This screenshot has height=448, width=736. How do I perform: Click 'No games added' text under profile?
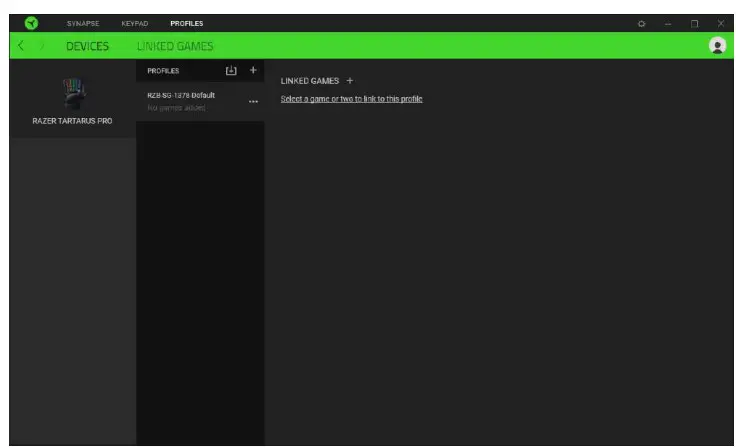point(176,108)
